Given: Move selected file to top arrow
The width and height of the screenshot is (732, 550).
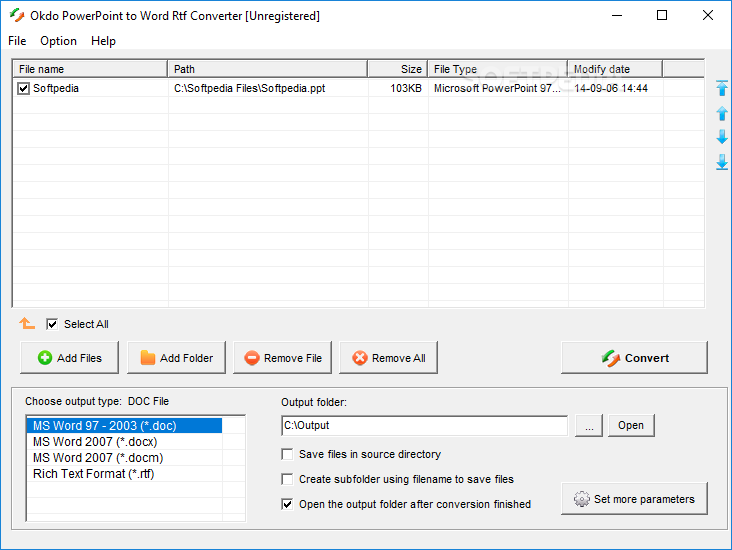Looking at the screenshot, I should (x=722, y=88).
